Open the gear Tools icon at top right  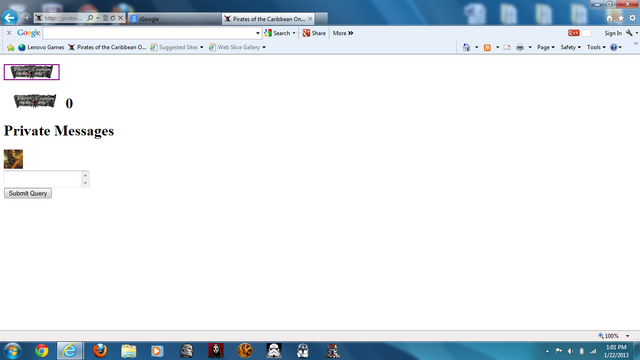pyautogui.click(x=632, y=18)
